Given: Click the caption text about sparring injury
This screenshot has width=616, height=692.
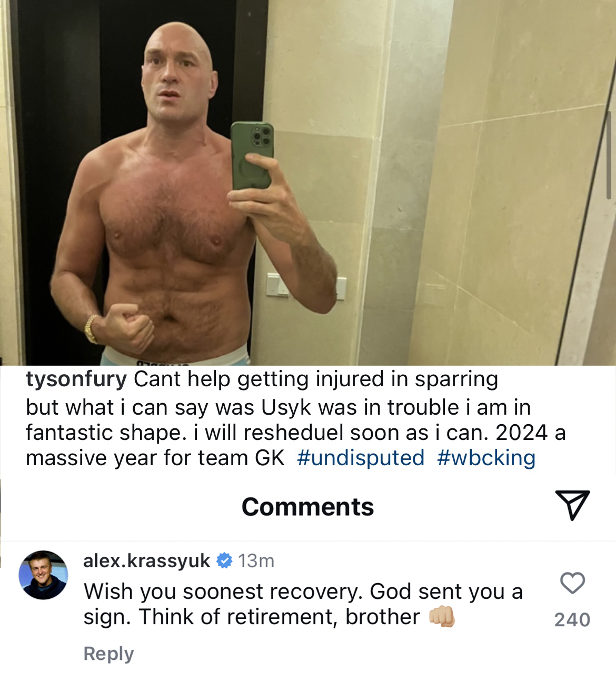Looking at the screenshot, I should pyautogui.click(x=295, y=419).
